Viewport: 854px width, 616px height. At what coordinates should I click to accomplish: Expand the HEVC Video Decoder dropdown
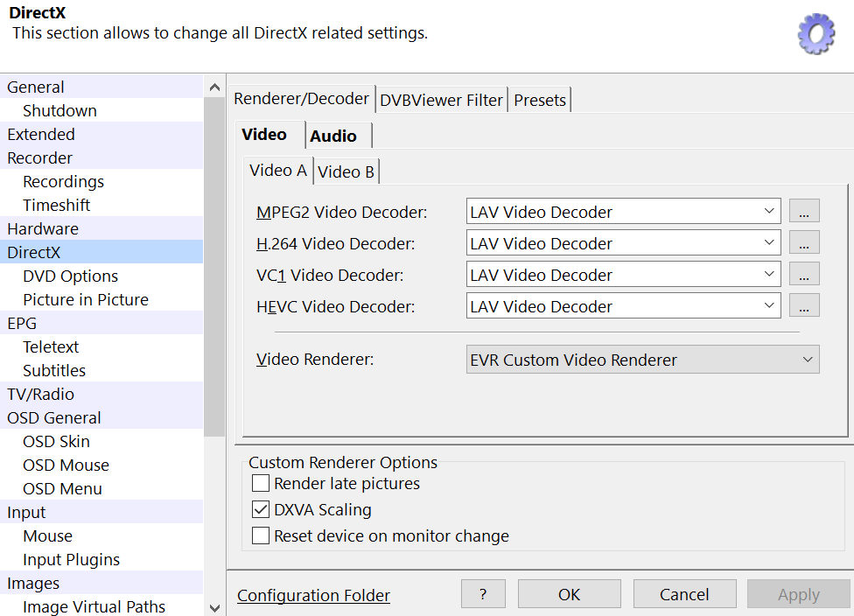623,306
